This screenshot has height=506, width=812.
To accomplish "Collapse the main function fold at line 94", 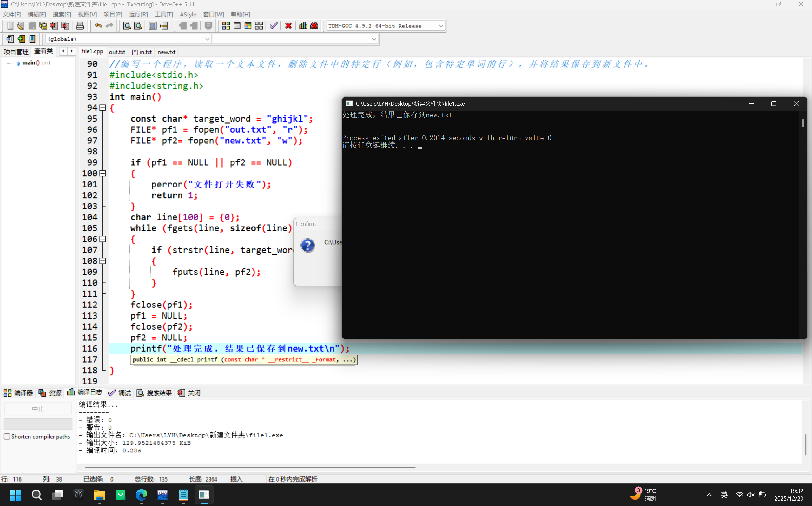I will coord(103,108).
